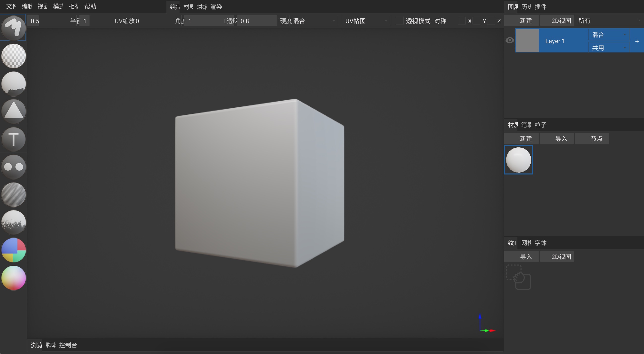Open Layer 1's 共用 dropdown
644x354 pixels.
tap(609, 48)
